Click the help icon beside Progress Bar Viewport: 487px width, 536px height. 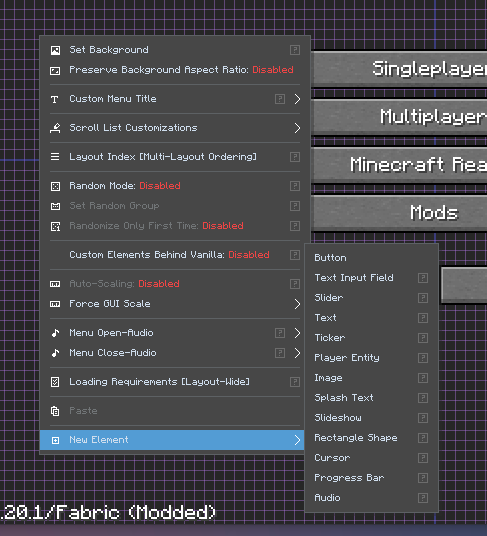point(423,478)
